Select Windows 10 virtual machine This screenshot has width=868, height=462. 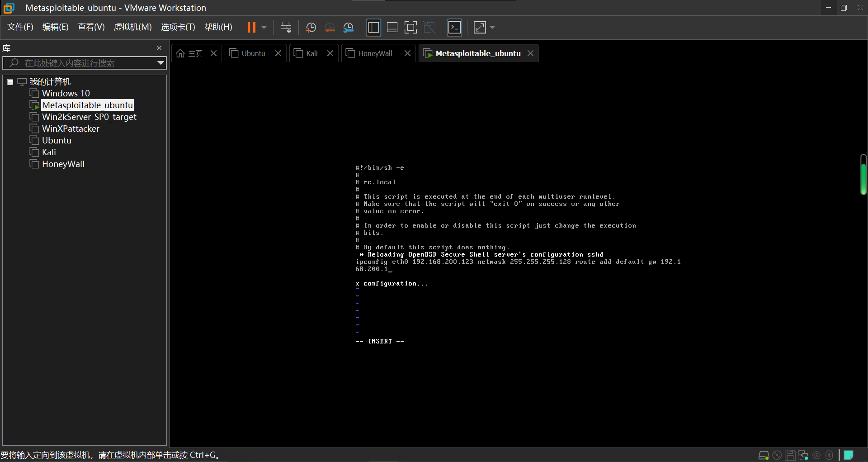pos(66,93)
